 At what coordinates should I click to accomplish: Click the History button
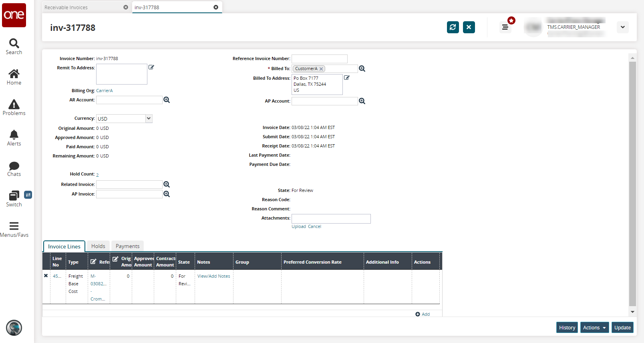pos(567,327)
